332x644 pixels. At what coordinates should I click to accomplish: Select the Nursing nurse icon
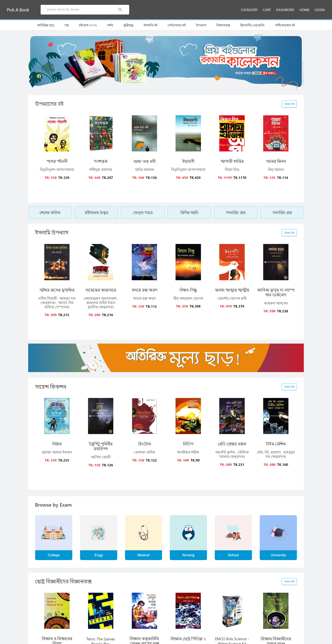click(188, 532)
